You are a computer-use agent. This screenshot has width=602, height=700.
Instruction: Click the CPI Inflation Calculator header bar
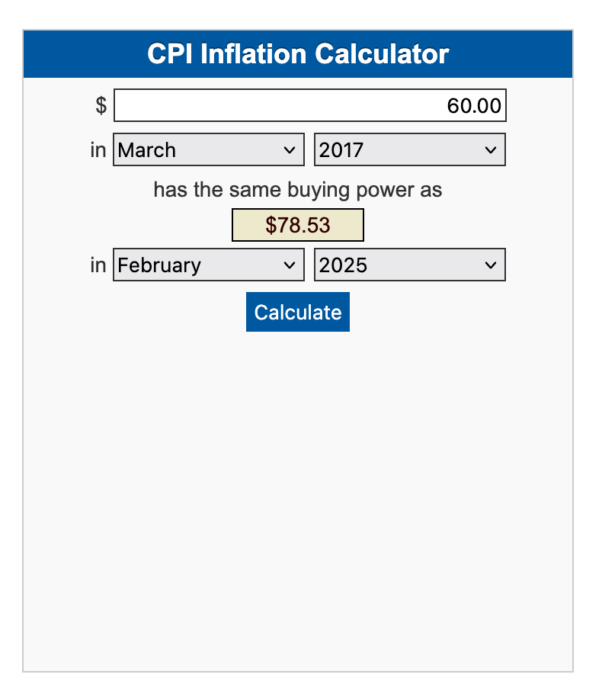coord(298,54)
